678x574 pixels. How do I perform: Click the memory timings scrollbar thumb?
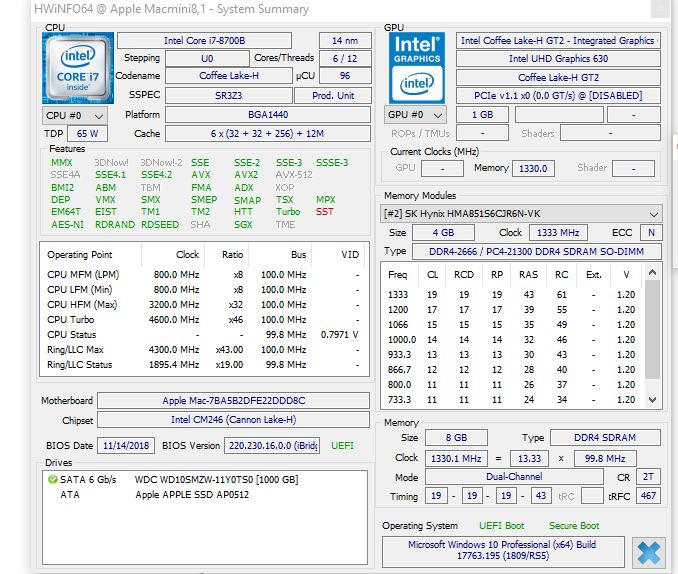tap(652, 330)
